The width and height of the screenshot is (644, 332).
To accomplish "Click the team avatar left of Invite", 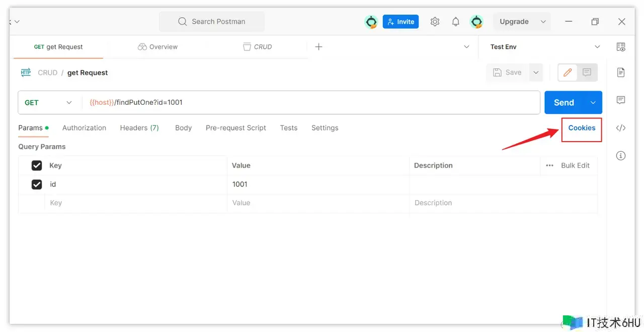I will pyautogui.click(x=371, y=22).
